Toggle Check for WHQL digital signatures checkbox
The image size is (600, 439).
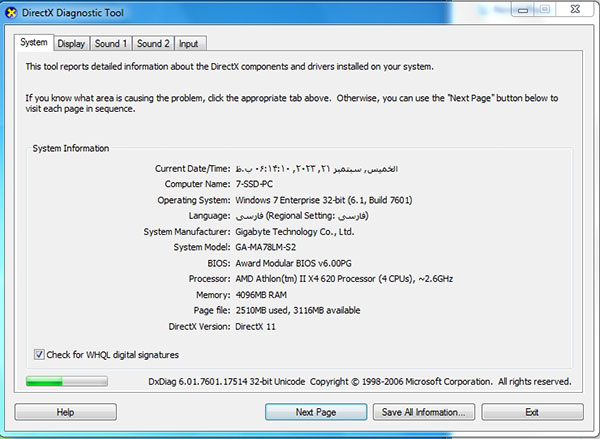39,354
